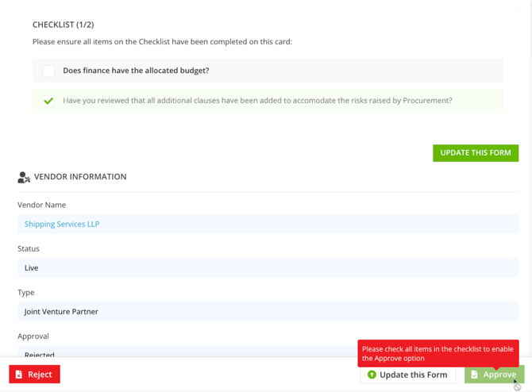Click the Vendor Information person icon

(24, 177)
